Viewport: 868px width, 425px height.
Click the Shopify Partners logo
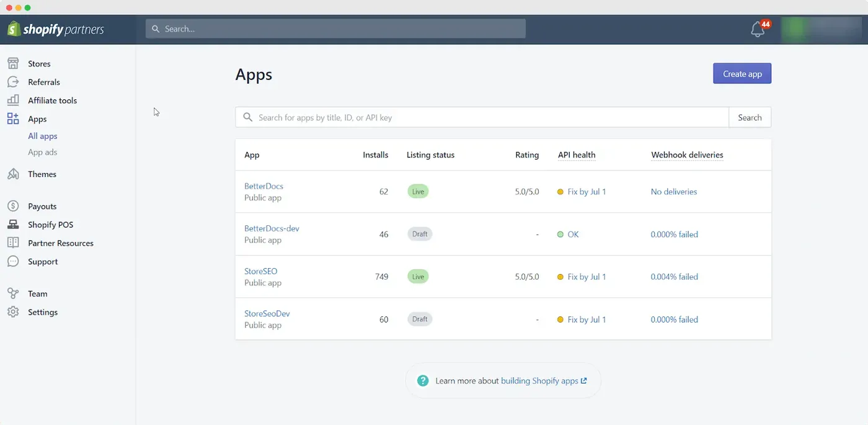coord(56,29)
